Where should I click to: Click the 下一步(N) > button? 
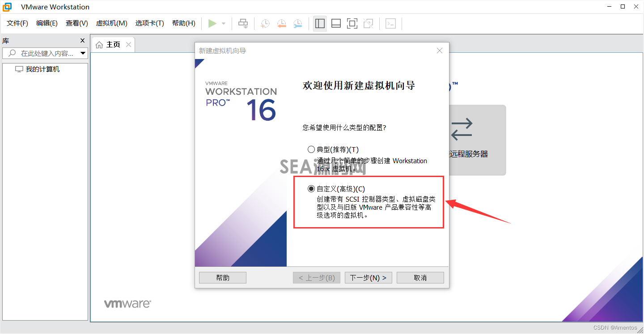[x=369, y=278]
